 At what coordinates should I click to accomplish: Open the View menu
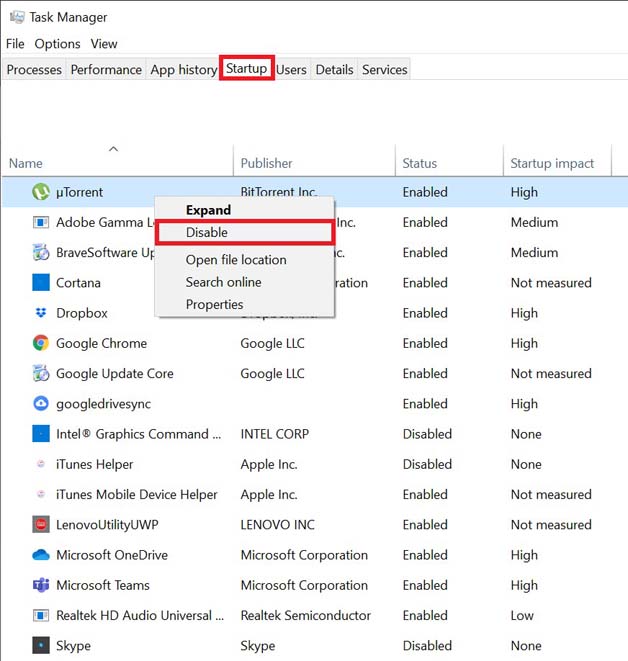coord(104,44)
